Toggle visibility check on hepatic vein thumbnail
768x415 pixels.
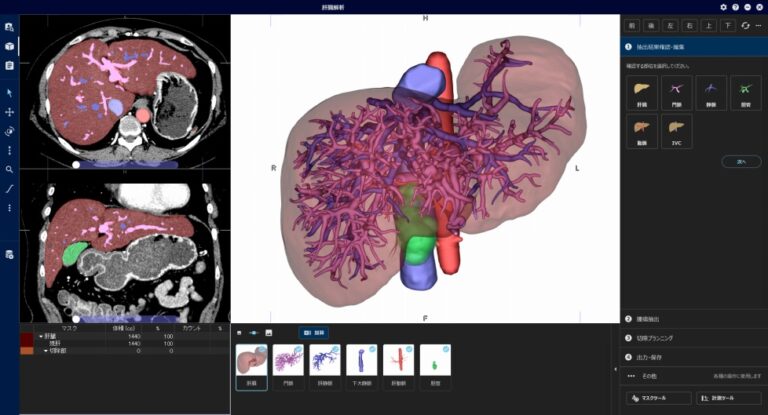[x=335, y=350]
